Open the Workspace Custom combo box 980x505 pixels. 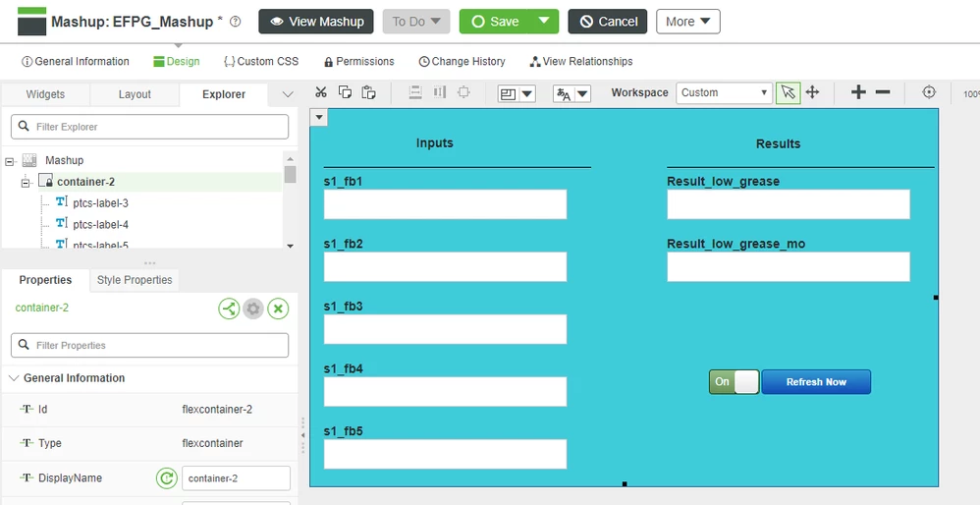coord(725,93)
